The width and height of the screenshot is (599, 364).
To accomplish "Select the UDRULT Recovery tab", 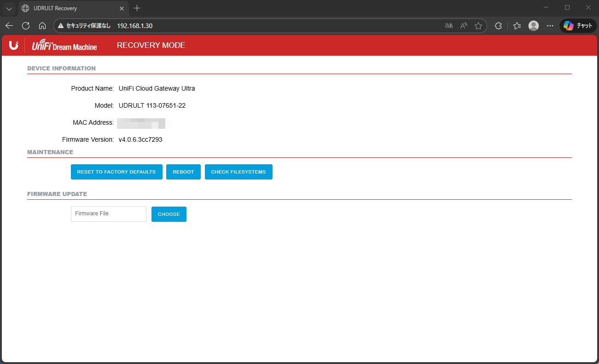I will coord(69,8).
